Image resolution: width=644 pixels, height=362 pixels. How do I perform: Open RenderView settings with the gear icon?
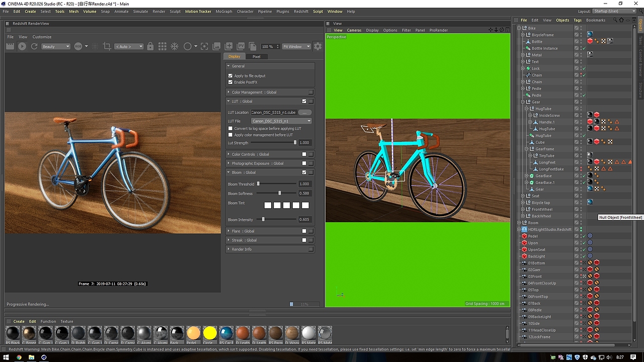pos(318,46)
